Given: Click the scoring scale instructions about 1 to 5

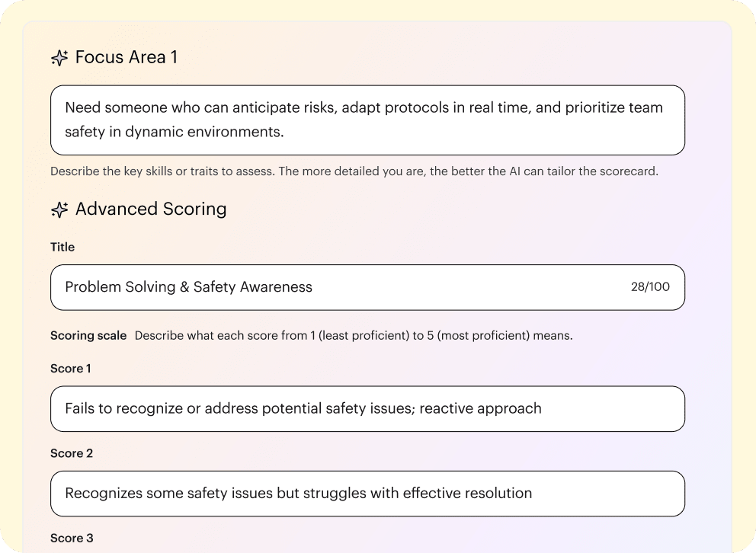Looking at the screenshot, I should [354, 335].
